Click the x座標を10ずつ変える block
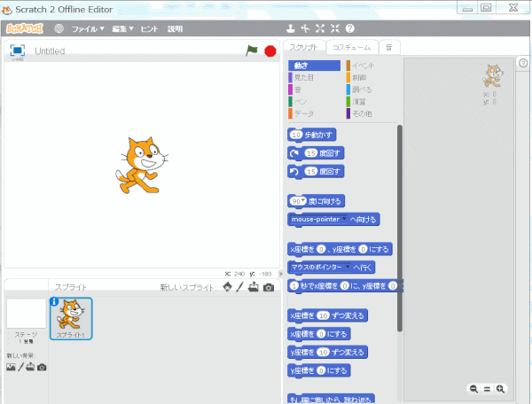The width and height of the screenshot is (532, 404). point(327,315)
